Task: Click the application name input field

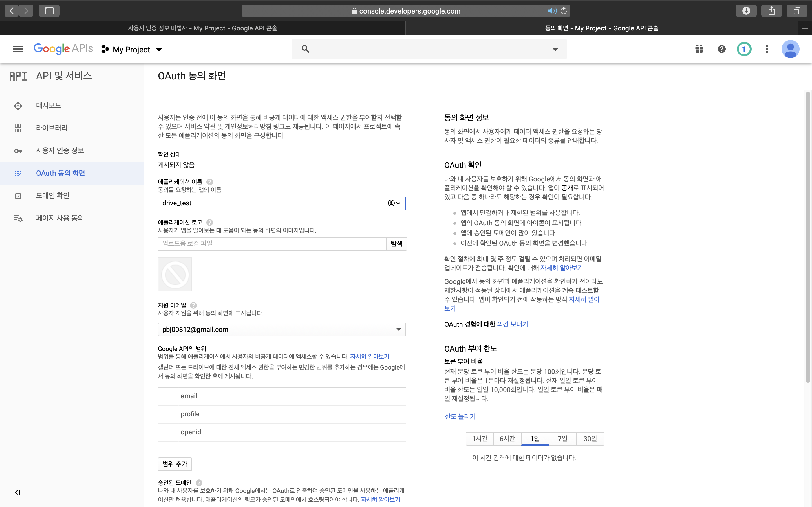Action: (x=272, y=203)
